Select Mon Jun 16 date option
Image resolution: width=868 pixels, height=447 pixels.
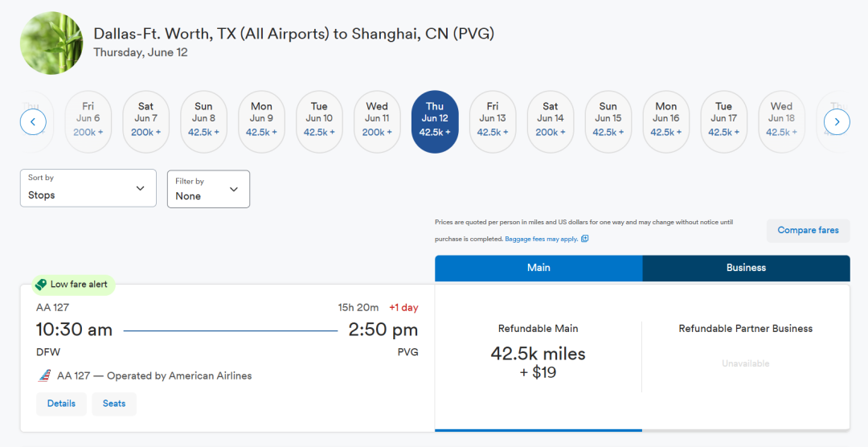[x=666, y=122]
